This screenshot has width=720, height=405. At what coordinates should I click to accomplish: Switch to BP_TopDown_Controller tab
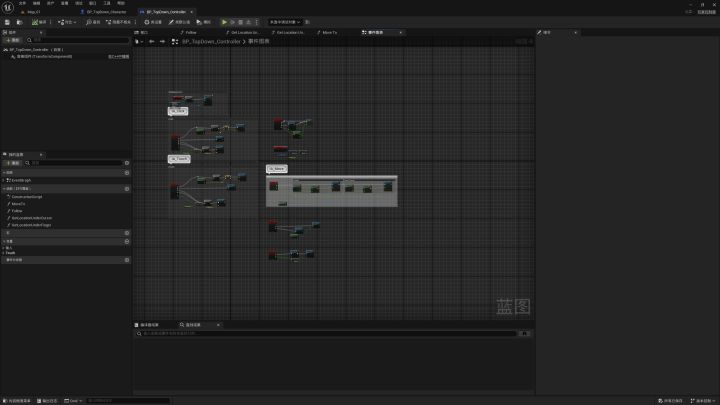[165, 12]
